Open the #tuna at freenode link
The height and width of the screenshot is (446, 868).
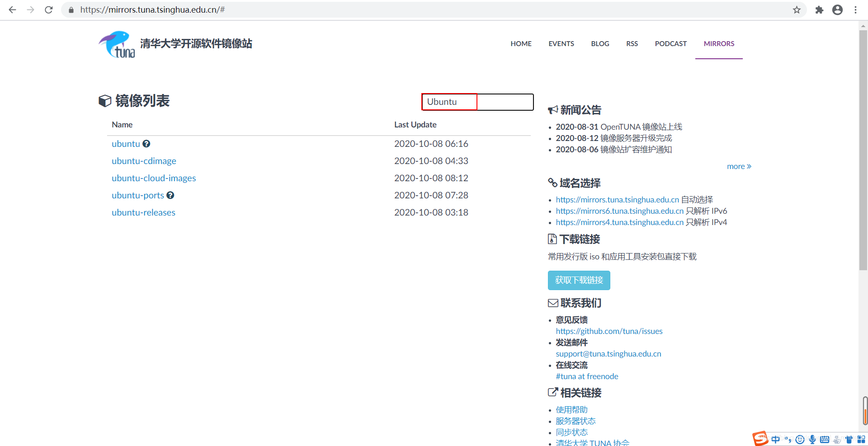(x=587, y=376)
